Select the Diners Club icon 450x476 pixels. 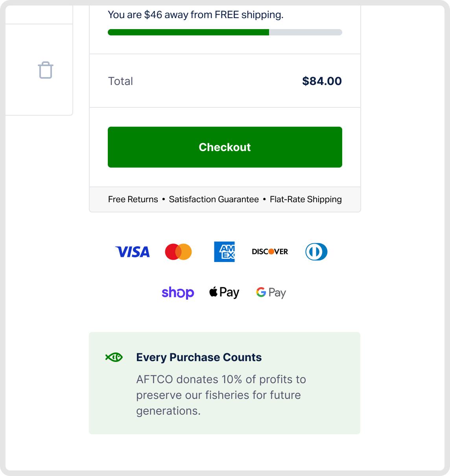click(316, 252)
